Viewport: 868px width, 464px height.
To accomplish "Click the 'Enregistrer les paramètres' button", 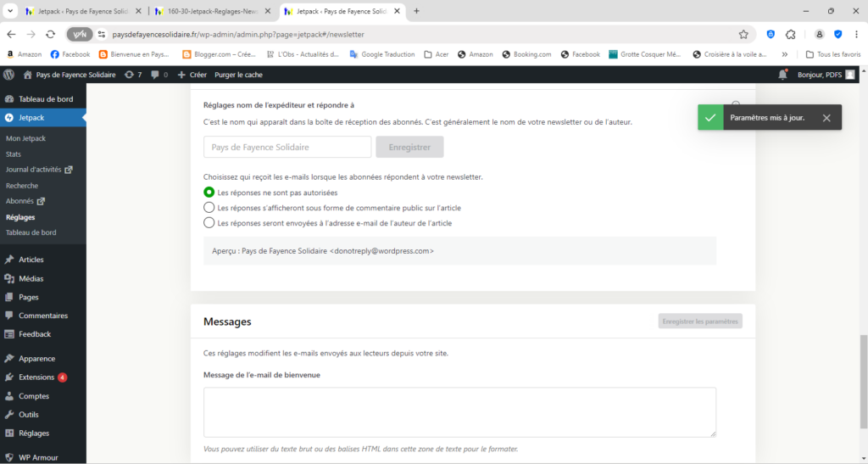I will [700, 321].
